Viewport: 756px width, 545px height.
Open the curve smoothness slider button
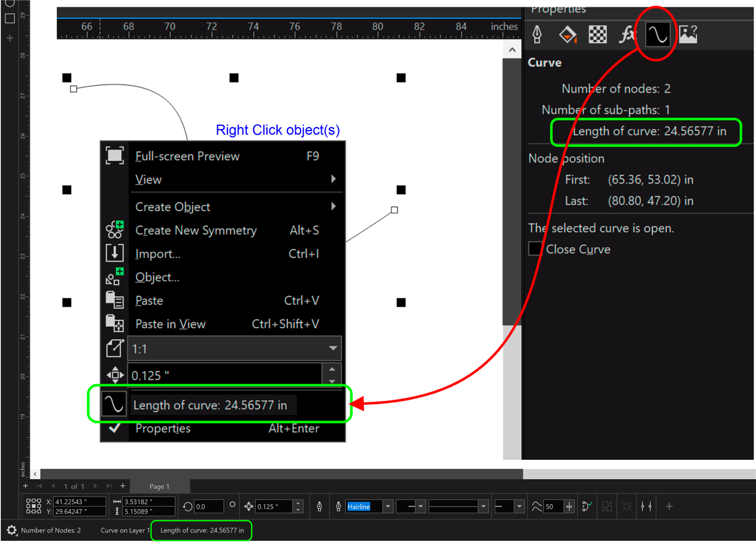[569, 507]
